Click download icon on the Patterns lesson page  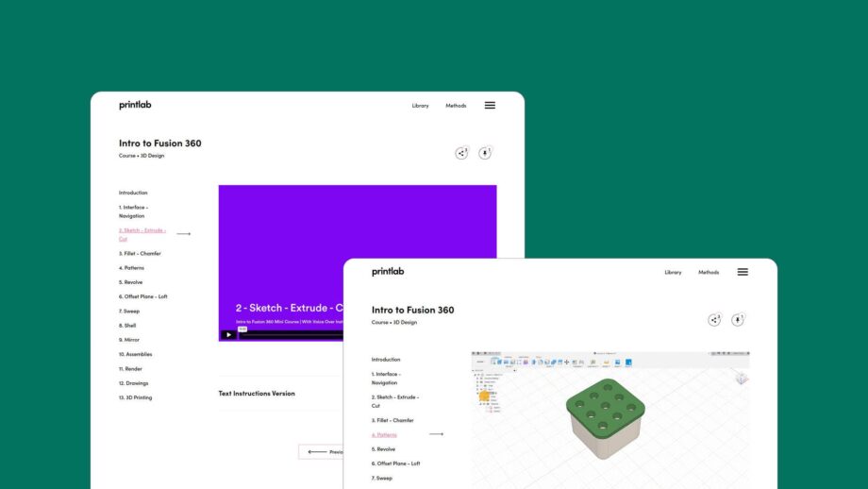pos(738,320)
